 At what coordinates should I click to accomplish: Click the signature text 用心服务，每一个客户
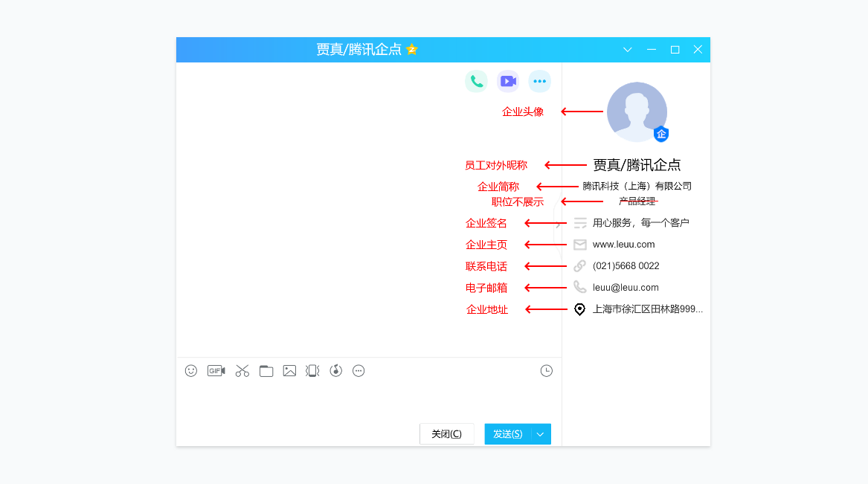coord(640,223)
